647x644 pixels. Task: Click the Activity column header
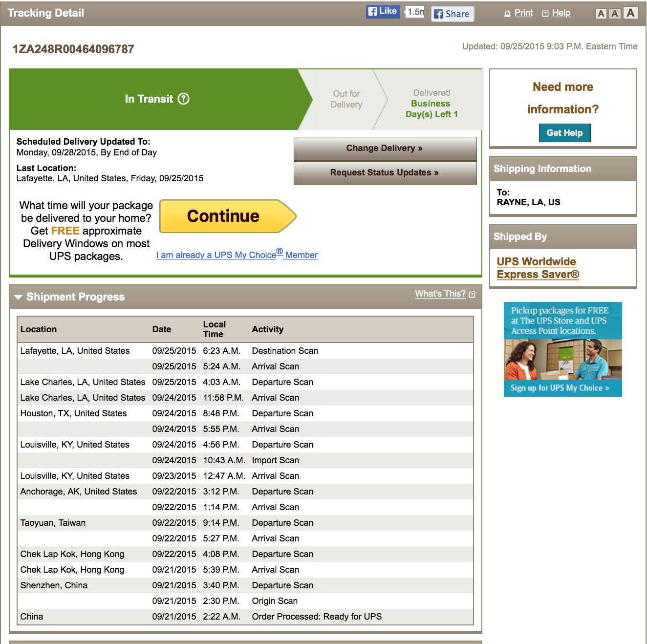coord(268,329)
